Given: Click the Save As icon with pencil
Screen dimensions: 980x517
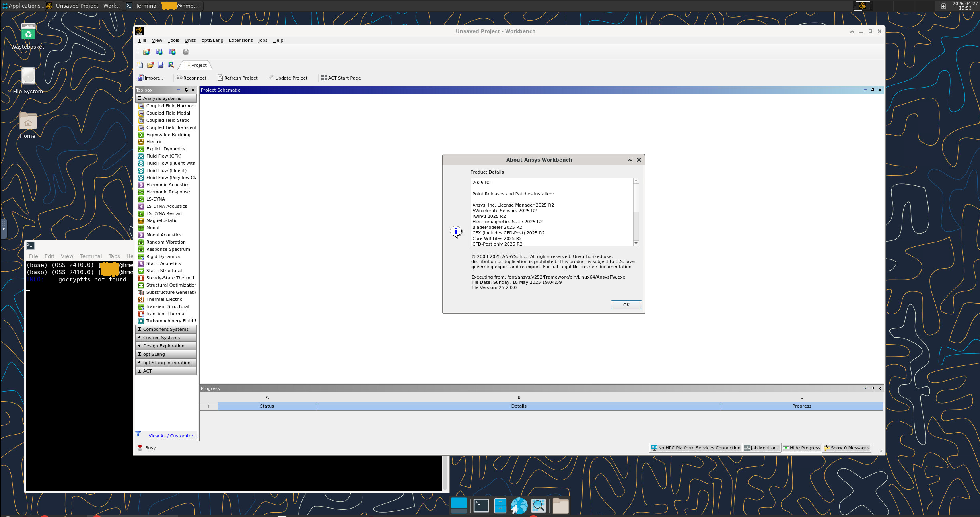Looking at the screenshot, I should (x=171, y=65).
